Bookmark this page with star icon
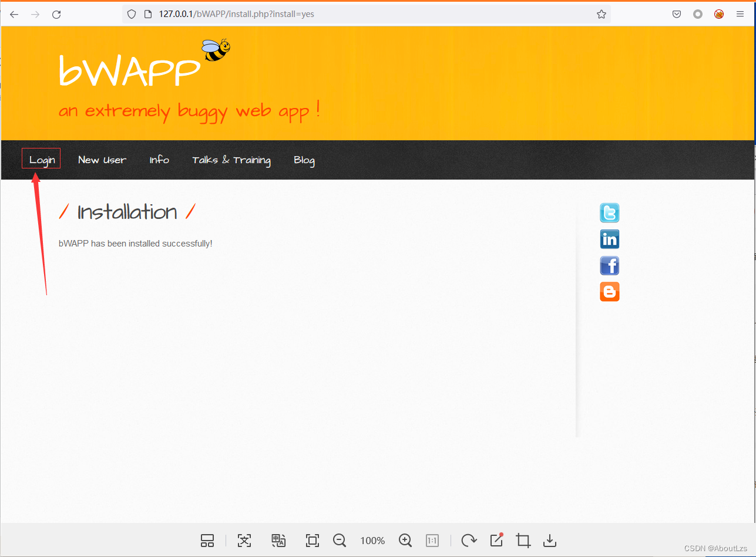The image size is (756, 557). [x=602, y=14]
